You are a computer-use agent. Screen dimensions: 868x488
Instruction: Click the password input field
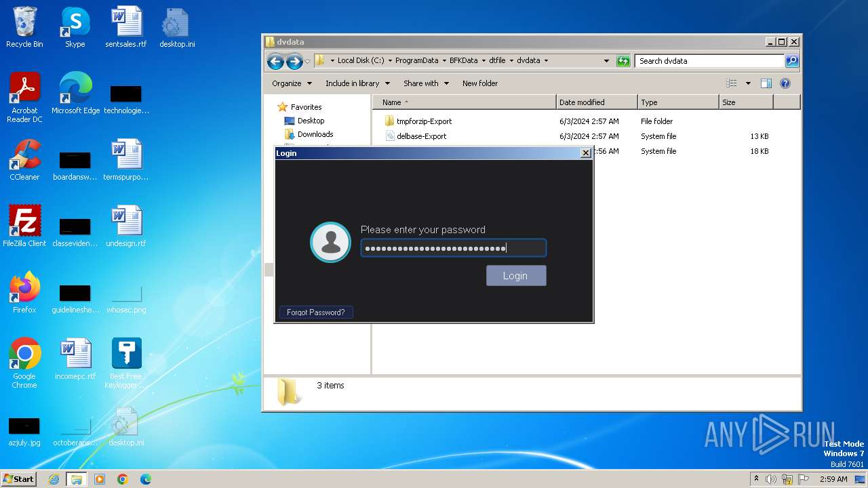(453, 248)
